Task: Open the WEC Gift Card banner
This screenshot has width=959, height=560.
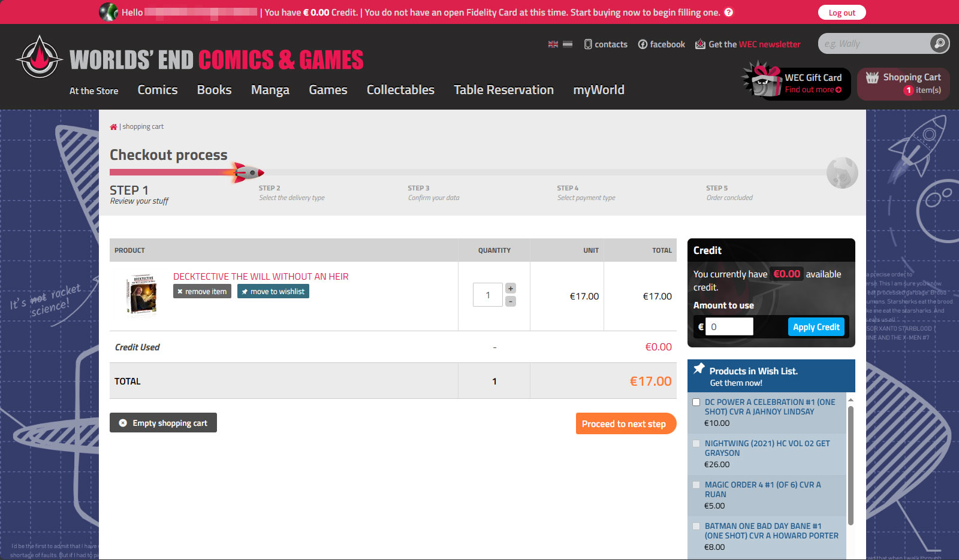Action: 798,83
